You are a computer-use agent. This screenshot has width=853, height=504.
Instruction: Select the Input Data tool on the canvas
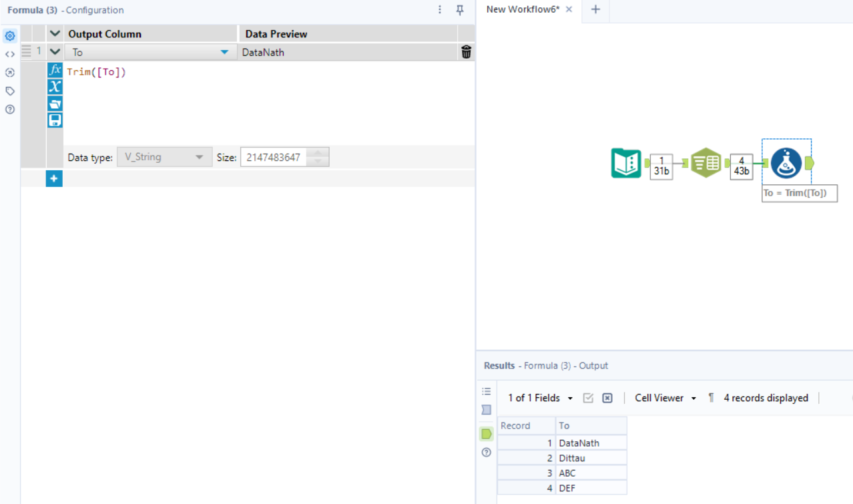coord(626,162)
